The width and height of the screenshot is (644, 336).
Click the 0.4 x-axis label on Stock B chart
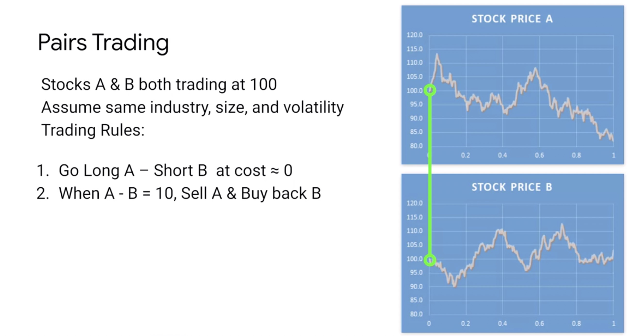[502, 324]
